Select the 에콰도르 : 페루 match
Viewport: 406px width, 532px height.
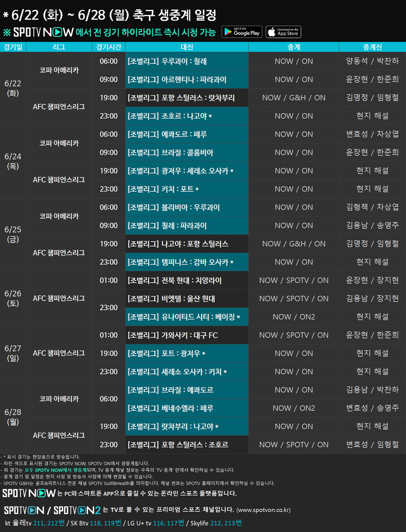point(187,134)
